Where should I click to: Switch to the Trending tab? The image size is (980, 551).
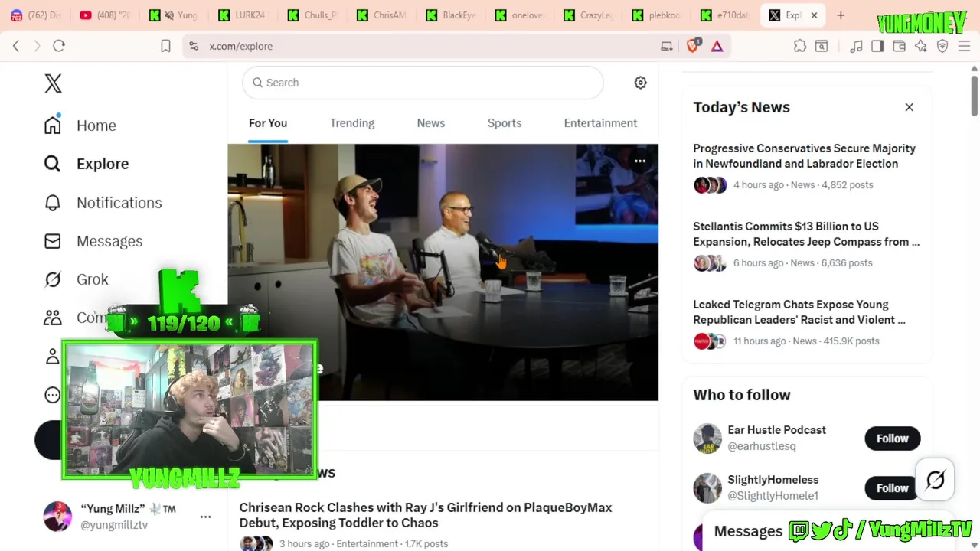352,123
